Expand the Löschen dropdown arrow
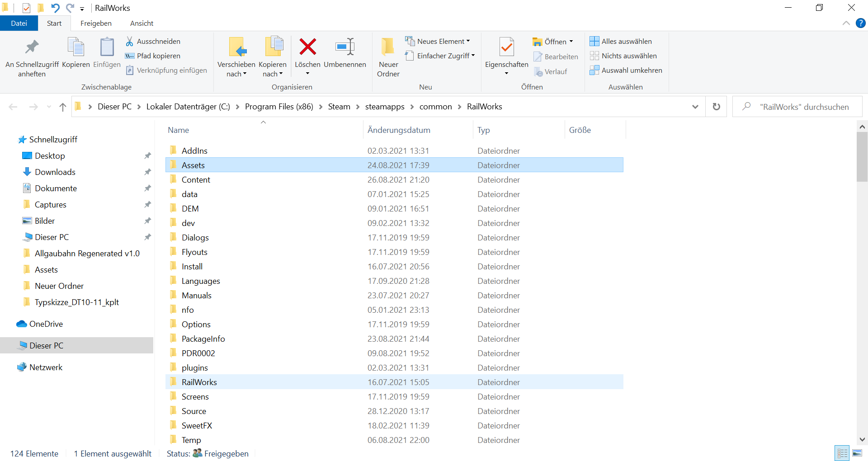The width and height of the screenshot is (868, 461). [307, 74]
